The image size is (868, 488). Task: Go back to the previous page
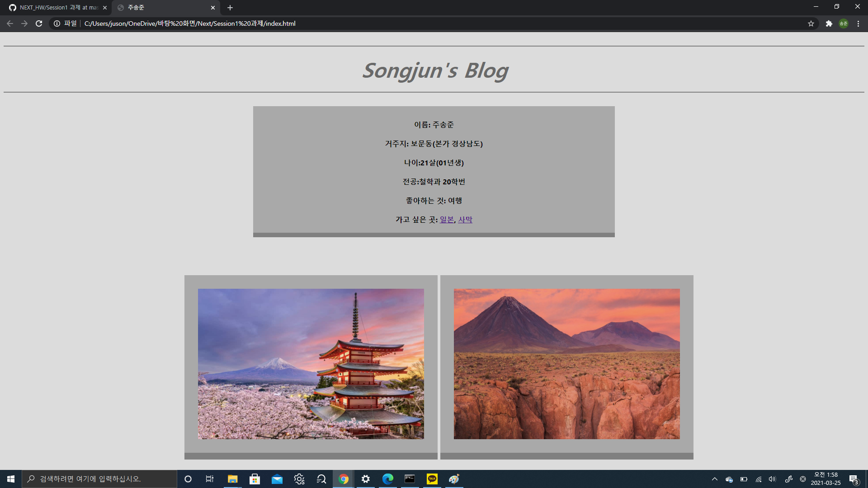click(x=9, y=23)
